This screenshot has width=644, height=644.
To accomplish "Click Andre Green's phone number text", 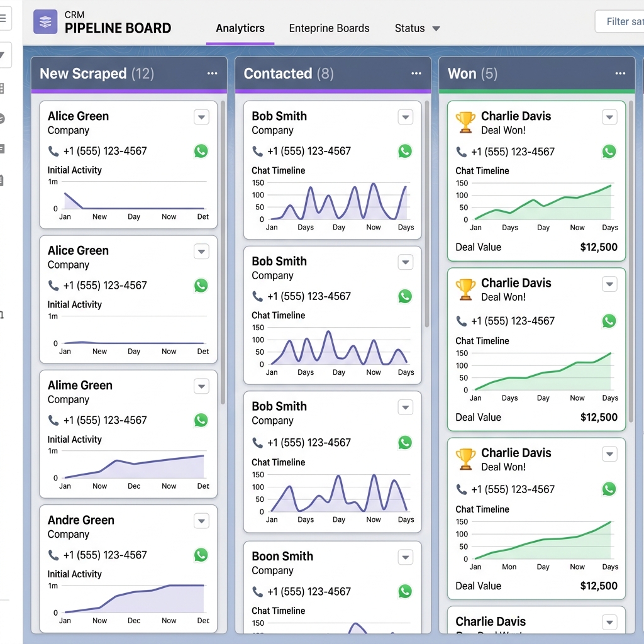I will point(105,555).
